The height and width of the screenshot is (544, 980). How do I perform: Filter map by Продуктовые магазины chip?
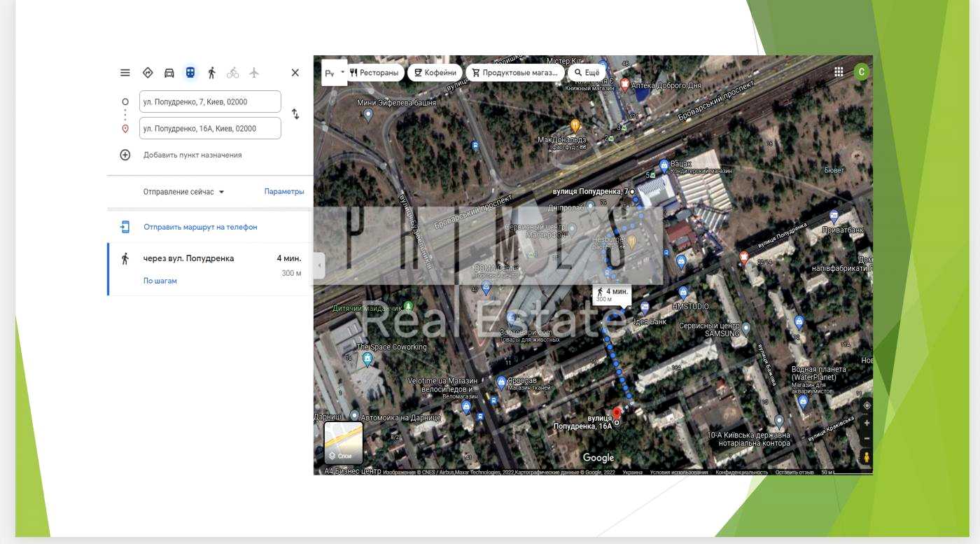[514, 73]
